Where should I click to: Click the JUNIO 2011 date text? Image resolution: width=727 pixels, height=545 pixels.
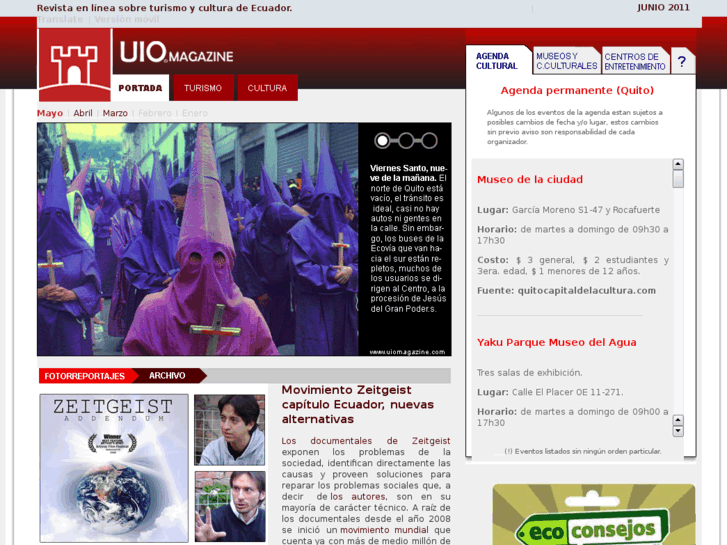coord(663,7)
